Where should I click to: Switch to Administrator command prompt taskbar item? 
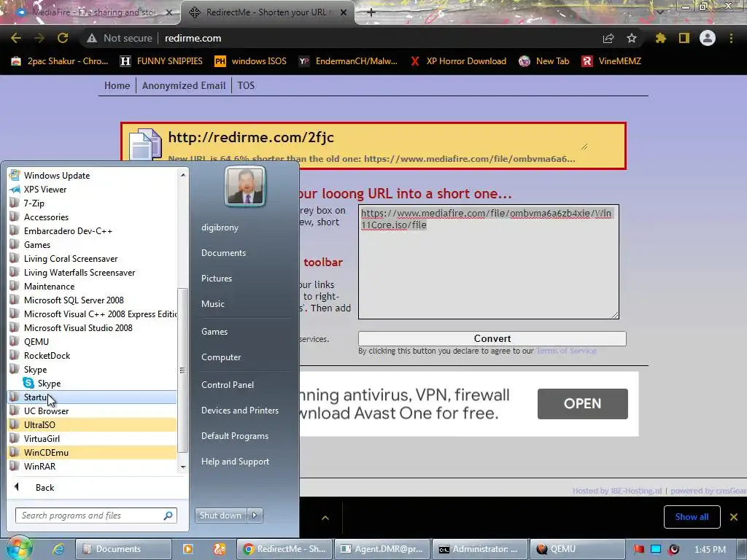point(479,549)
